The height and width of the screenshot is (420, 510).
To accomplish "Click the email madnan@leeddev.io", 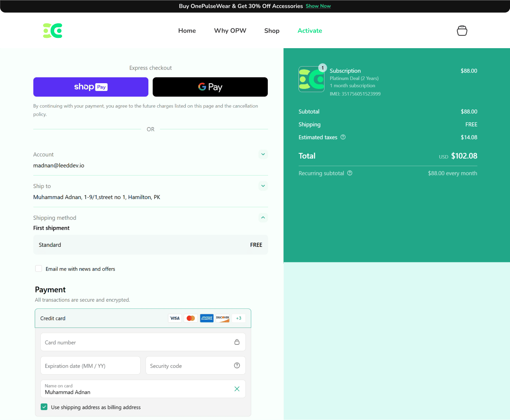I will point(59,165).
